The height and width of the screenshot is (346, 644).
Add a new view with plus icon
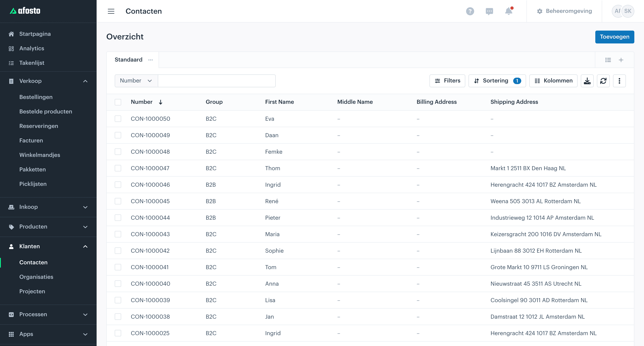click(x=621, y=60)
